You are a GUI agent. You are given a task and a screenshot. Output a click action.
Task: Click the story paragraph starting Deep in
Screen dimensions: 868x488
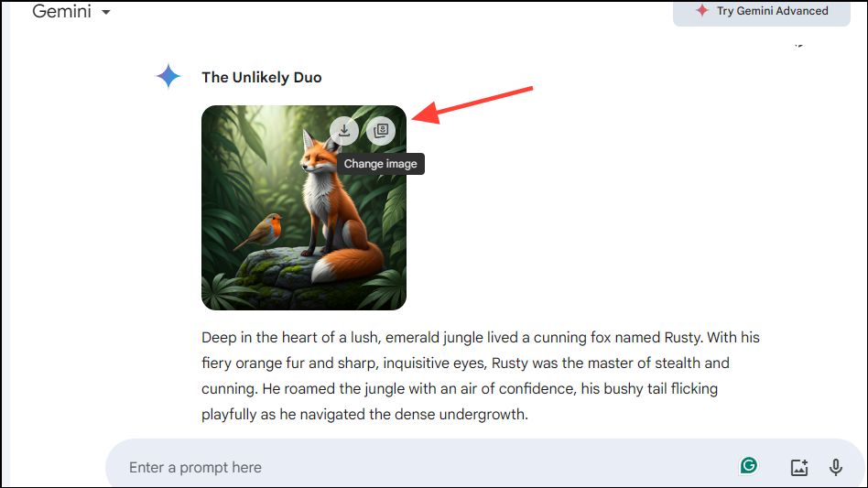481,375
